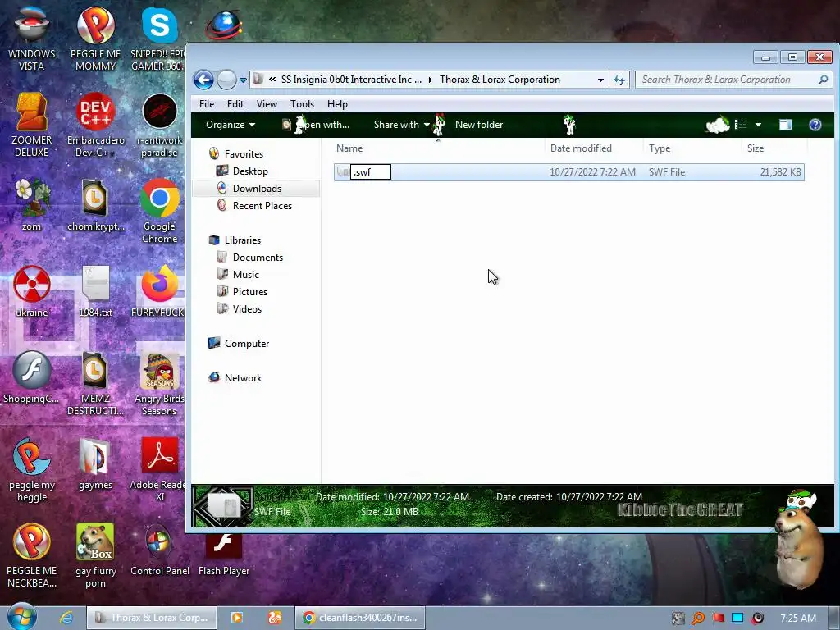
Task: Click the WINDOWS VISTA desktop icon
Action: click(x=31, y=38)
